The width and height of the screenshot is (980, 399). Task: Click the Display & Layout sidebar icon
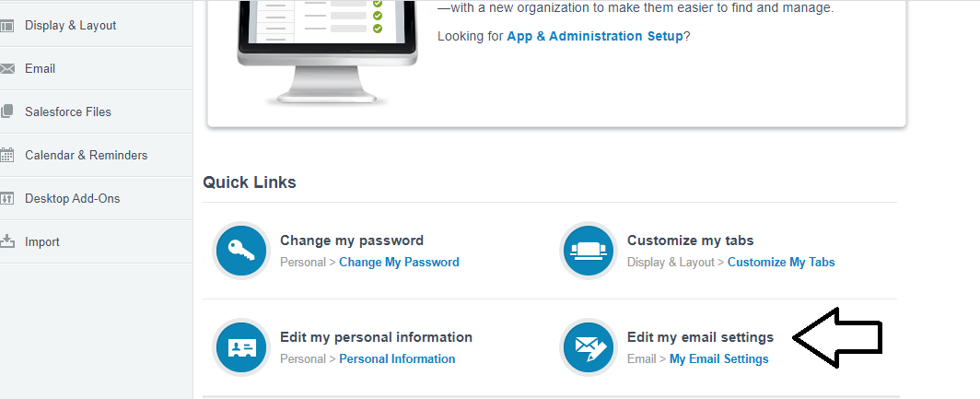coord(7,26)
